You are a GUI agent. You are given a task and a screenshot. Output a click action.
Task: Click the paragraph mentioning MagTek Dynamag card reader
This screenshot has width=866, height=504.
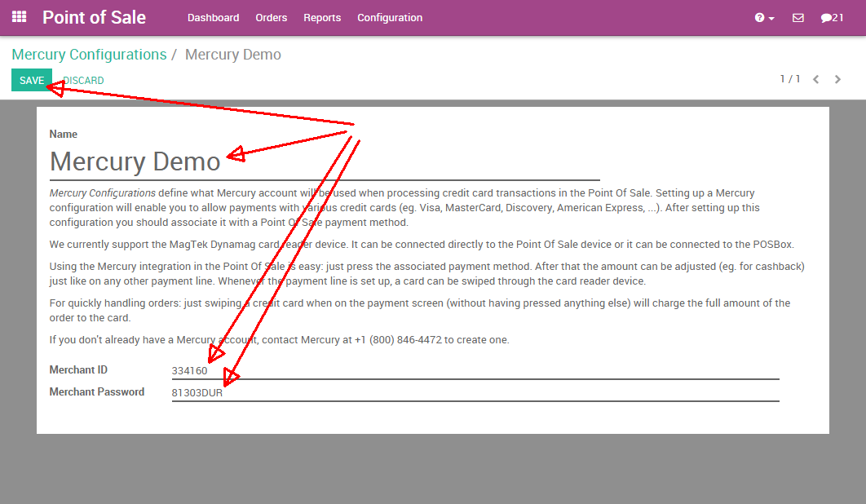click(422, 245)
